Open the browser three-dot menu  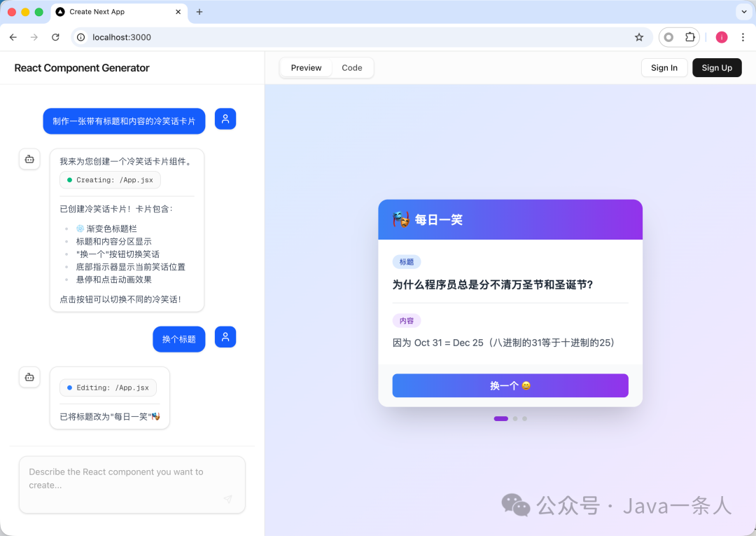743,37
